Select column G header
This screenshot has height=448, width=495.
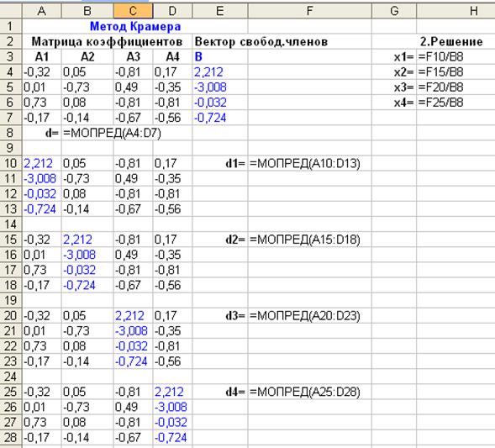[394, 11]
